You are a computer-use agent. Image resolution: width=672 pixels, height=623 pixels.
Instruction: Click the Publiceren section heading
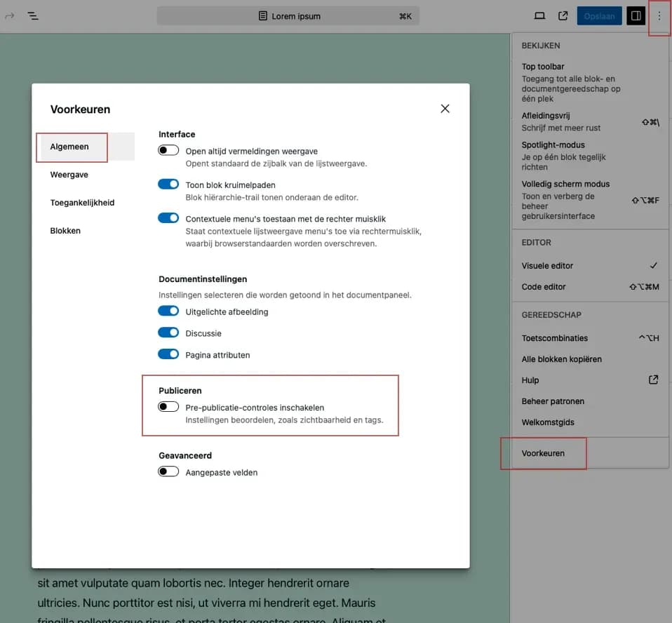coord(180,391)
